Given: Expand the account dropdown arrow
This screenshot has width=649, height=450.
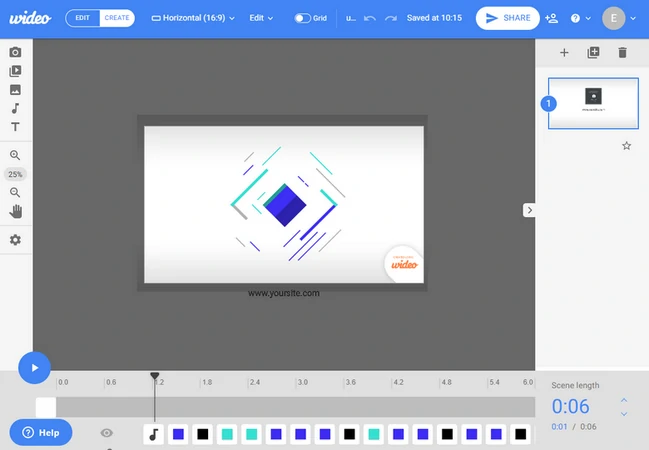Looking at the screenshot, I should click(633, 18).
